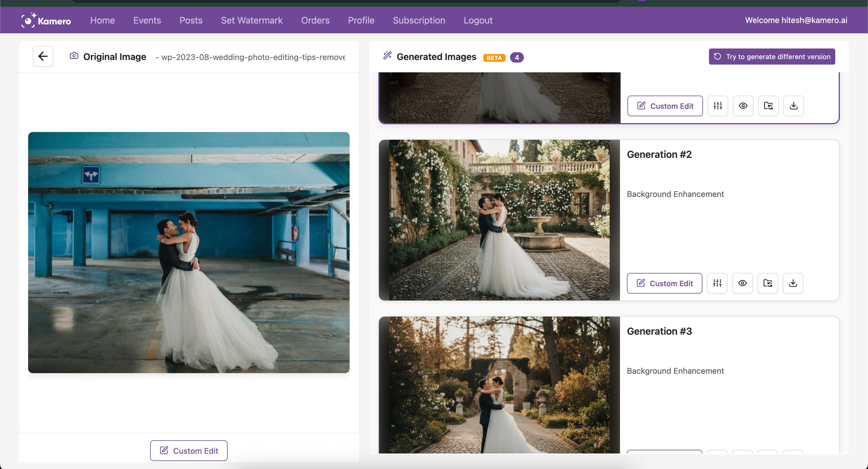Viewport: 868px width, 469px height.
Task: Click Custom Edit under original image
Action: (x=189, y=450)
